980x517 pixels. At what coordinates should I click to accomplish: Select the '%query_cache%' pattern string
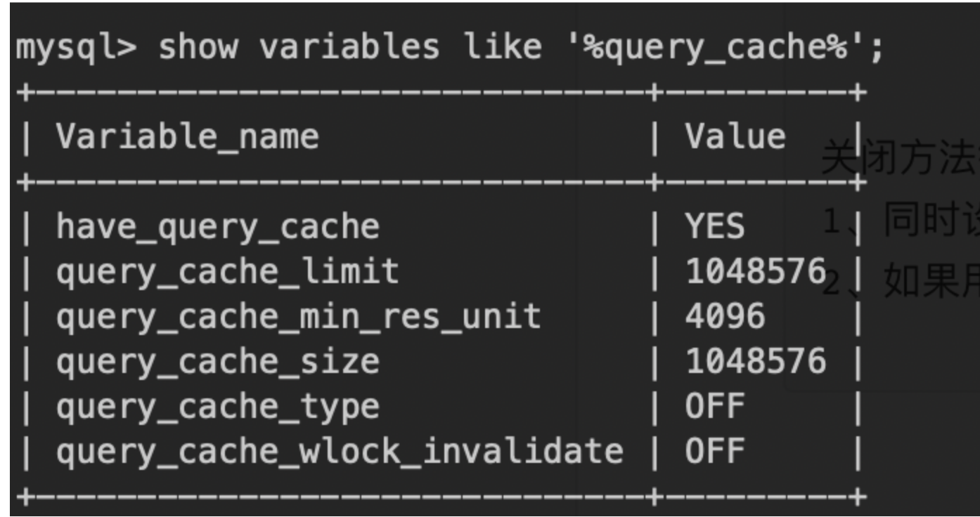pos(725,48)
